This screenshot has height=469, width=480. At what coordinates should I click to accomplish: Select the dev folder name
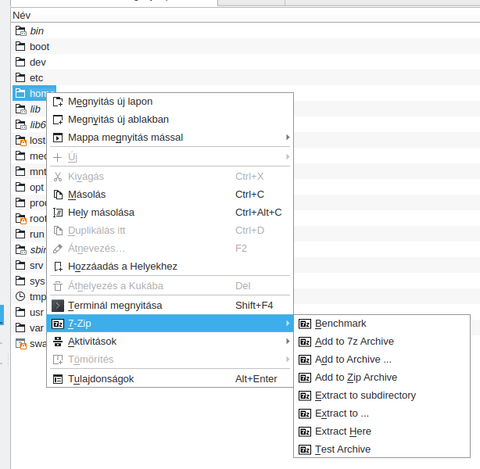38,62
